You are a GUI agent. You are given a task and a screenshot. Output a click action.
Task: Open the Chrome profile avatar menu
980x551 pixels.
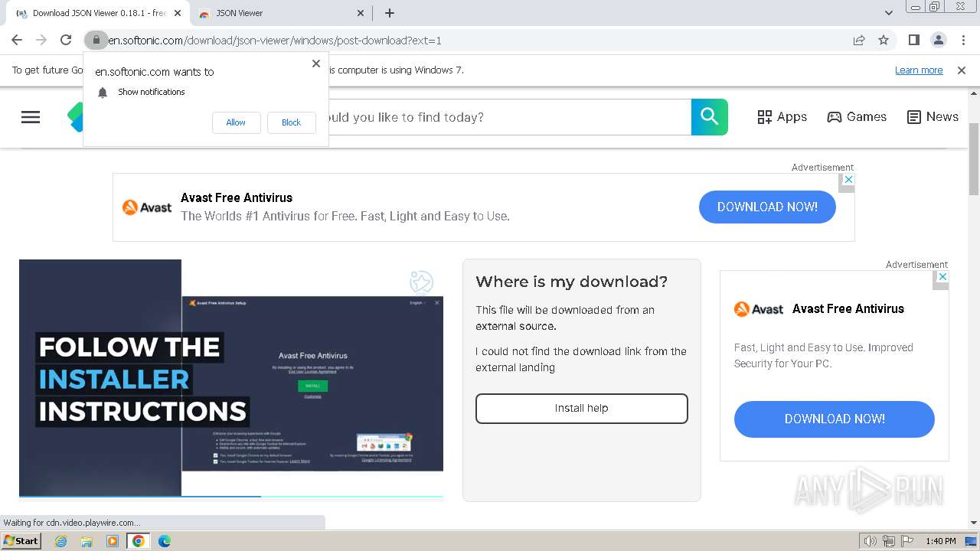tap(938, 40)
